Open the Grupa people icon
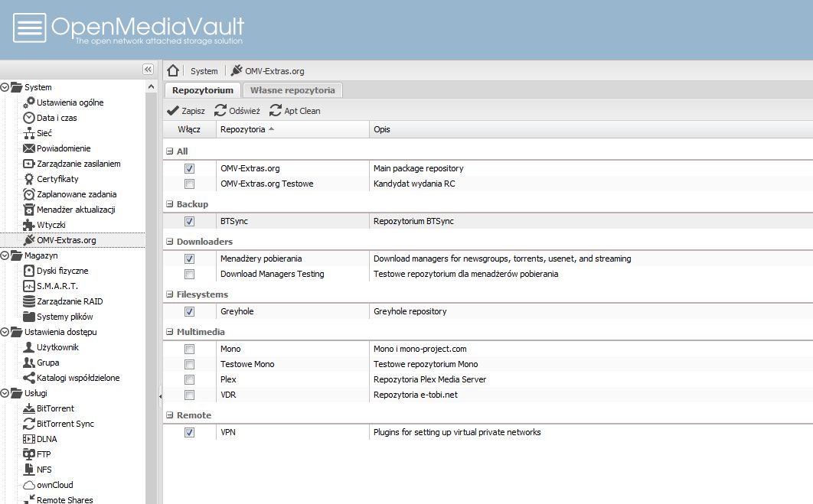 pos(29,363)
